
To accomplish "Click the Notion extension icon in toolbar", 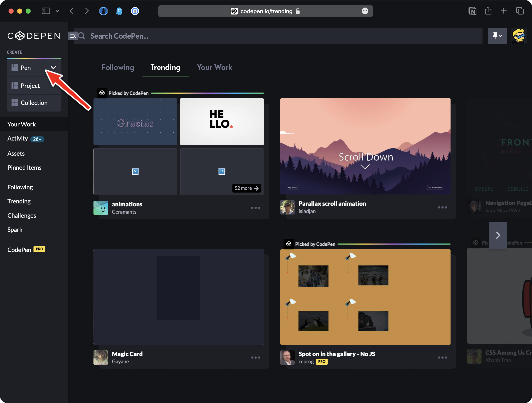I will [472, 11].
